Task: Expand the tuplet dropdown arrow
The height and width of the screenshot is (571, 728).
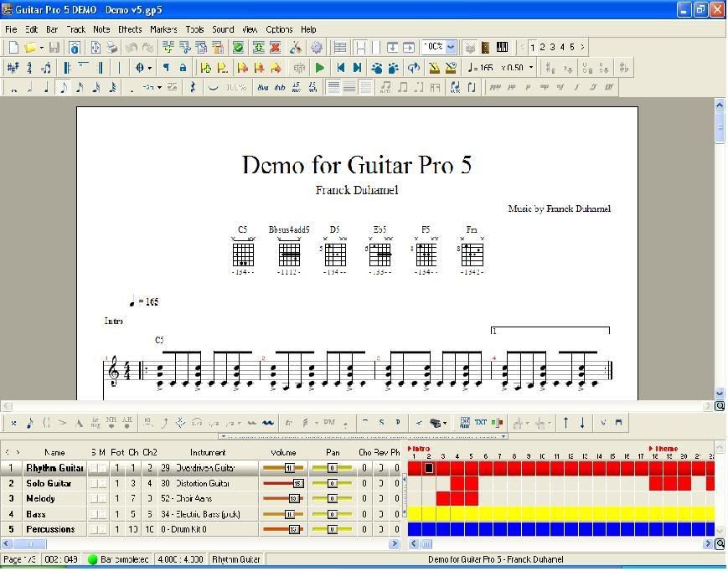Action: pyautogui.click(x=159, y=87)
